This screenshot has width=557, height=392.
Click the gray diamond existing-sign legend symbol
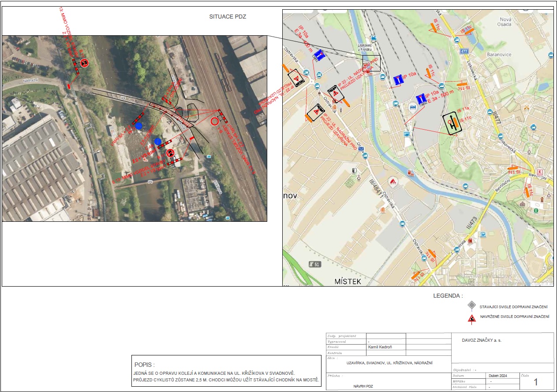tap(472, 306)
